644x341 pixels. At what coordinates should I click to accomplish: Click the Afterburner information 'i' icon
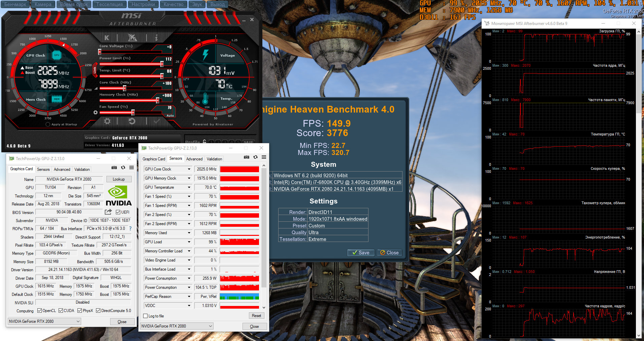pyautogui.click(x=156, y=38)
